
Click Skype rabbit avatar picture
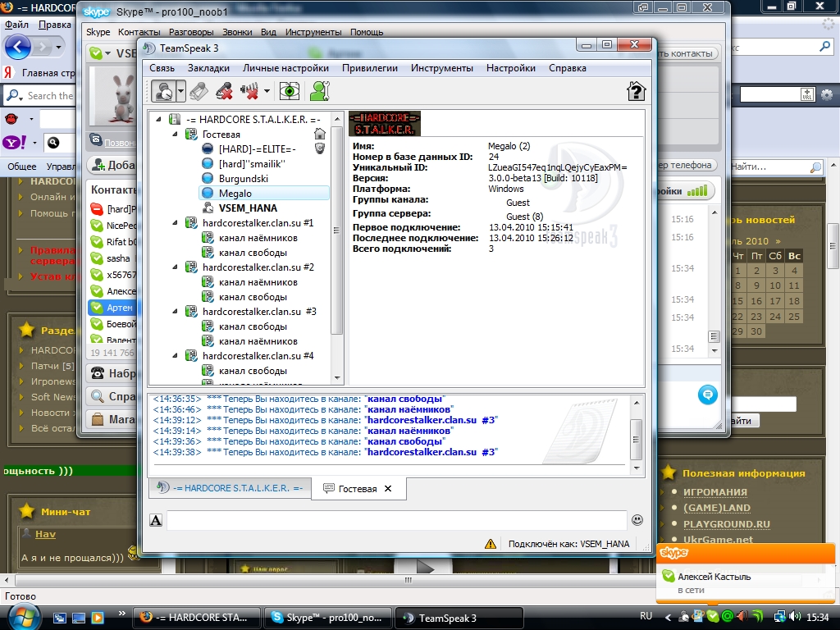[112, 98]
